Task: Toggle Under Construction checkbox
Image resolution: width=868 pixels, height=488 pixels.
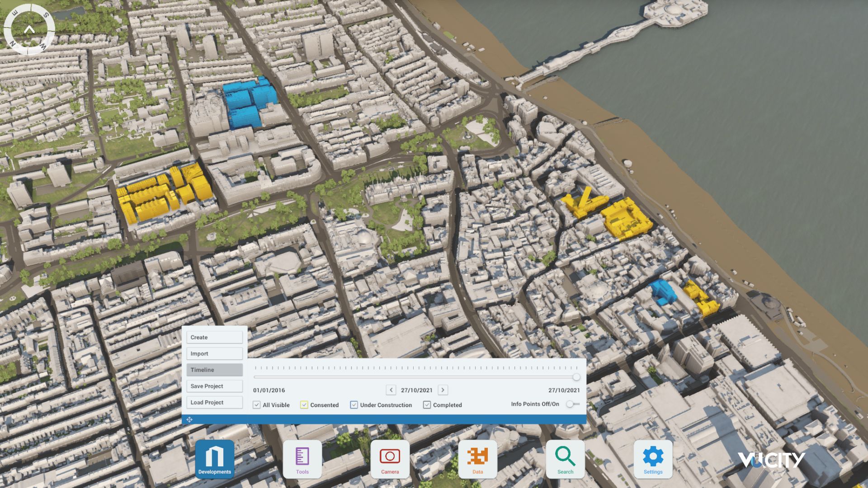Action: pyautogui.click(x=354, y=405)
